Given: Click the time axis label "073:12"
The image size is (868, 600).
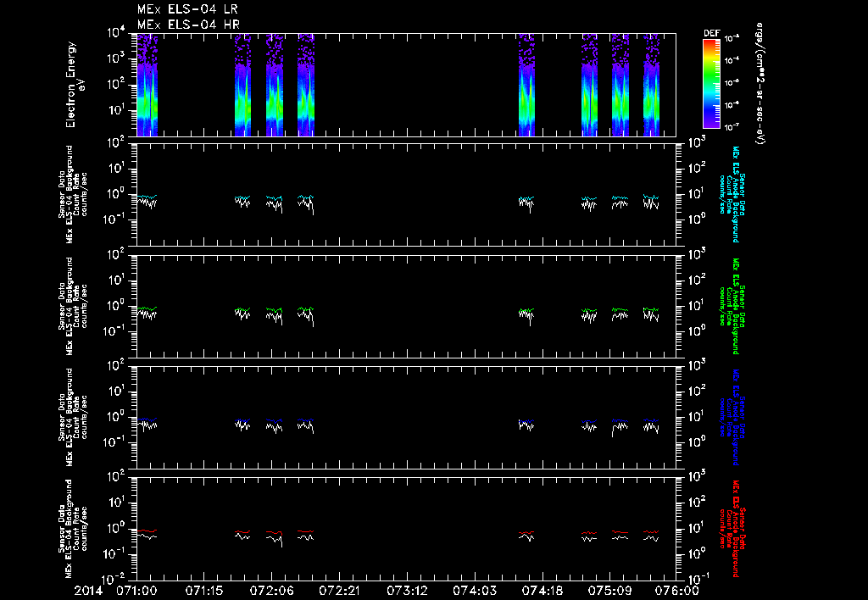Looking at the screenshot, I should [x=406, y=591].
